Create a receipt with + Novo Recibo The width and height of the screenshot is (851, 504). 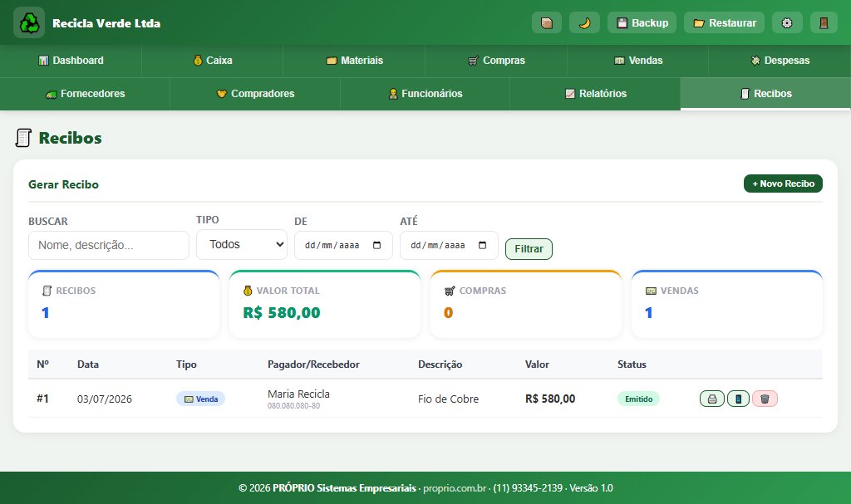click(x=783, y=183)
